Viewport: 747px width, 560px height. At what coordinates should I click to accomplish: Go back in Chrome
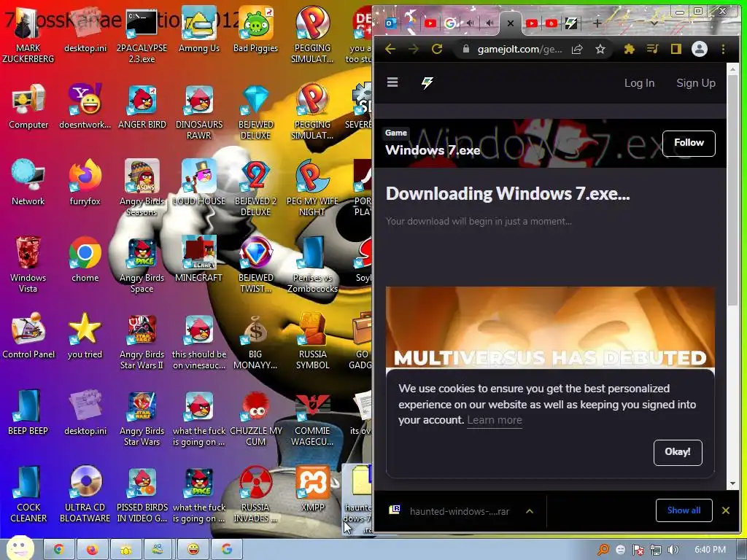[x=390, y=49]
